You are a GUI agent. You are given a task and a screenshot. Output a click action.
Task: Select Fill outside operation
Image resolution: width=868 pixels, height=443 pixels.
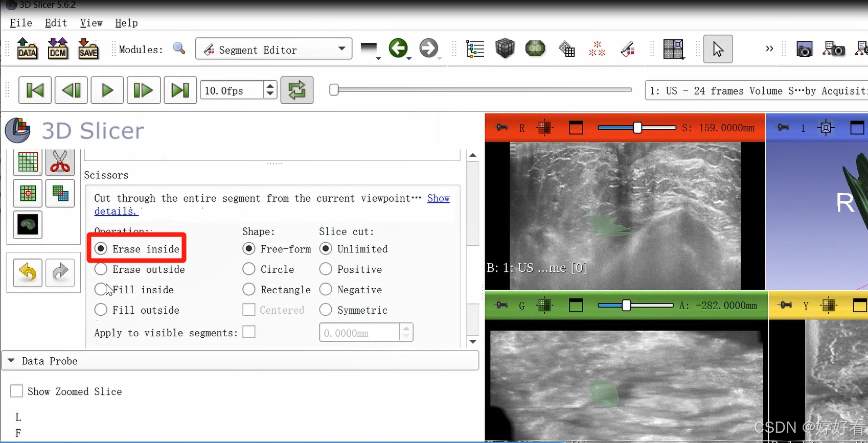[136, 310]
